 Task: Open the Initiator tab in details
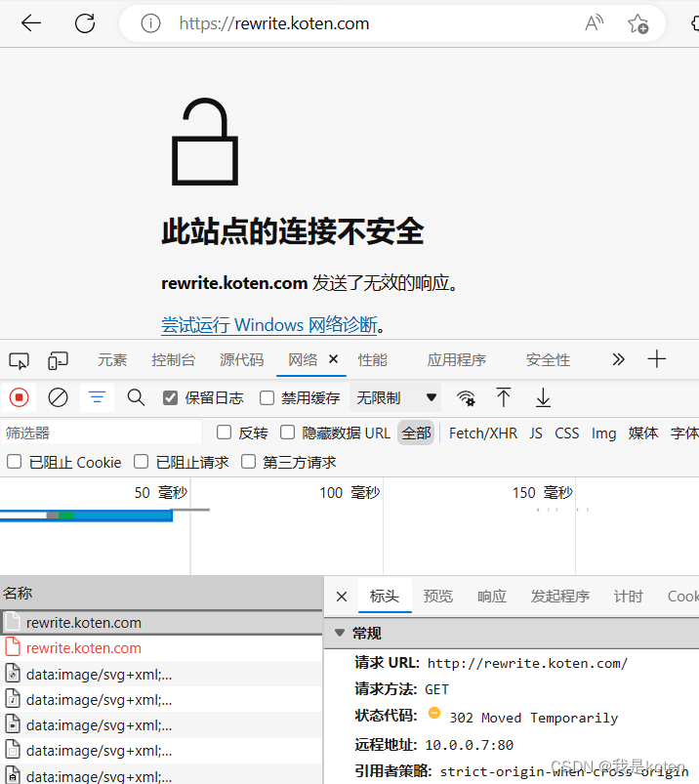click(x=560, y=596)
